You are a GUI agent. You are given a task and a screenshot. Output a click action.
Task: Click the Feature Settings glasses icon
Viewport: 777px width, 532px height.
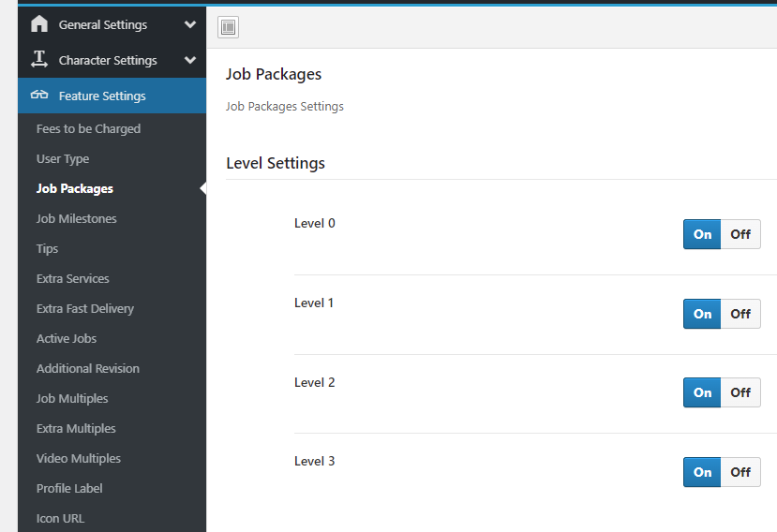pos(39,95)
